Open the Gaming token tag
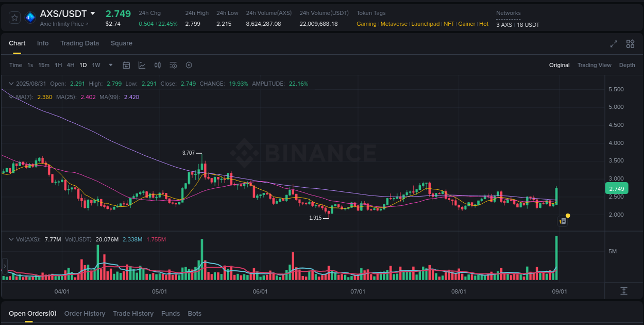644x325 pixels. click(x=366, y=24)
